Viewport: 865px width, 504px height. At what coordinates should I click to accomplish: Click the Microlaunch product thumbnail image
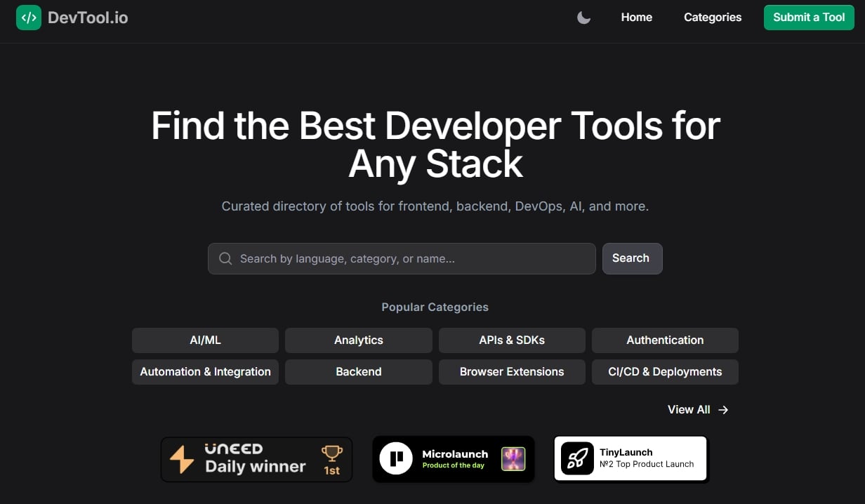[x=513, y=459]
